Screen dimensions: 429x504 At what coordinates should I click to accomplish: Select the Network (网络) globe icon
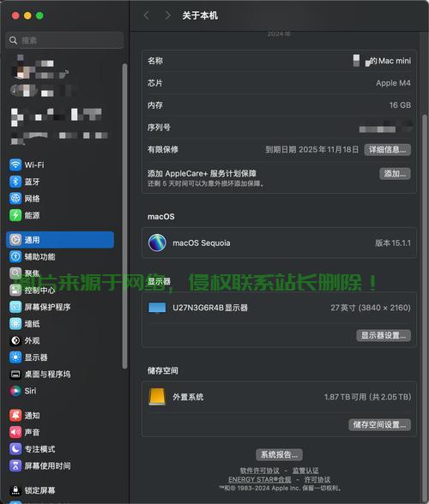[15, 198]
